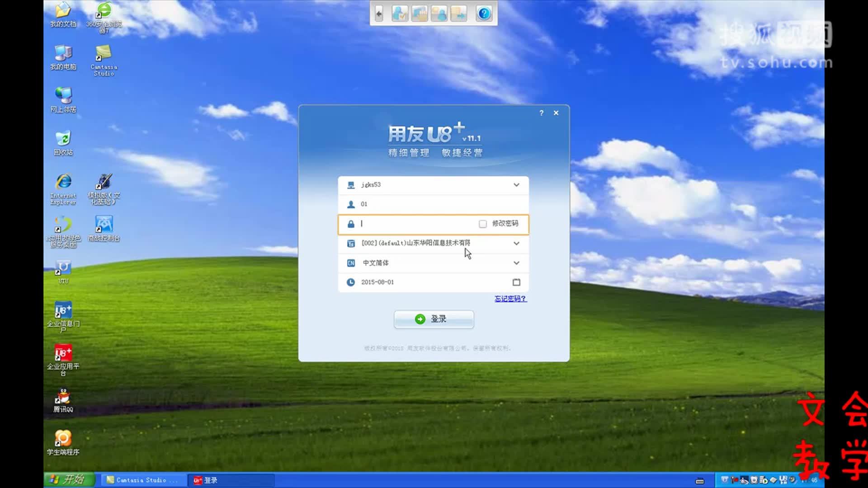Open the help (?) icon on the login dialog
868x488 pixels.
(541, 113)
